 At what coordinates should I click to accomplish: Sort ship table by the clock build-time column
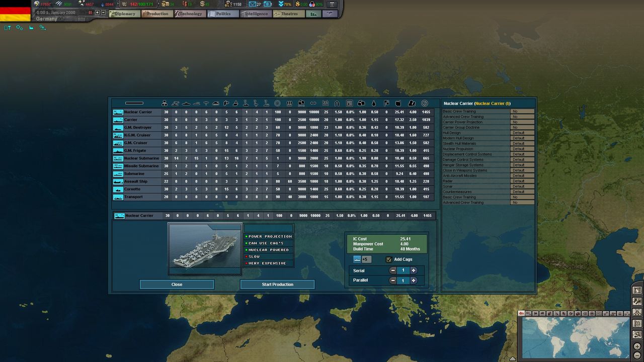coord(424,103)
